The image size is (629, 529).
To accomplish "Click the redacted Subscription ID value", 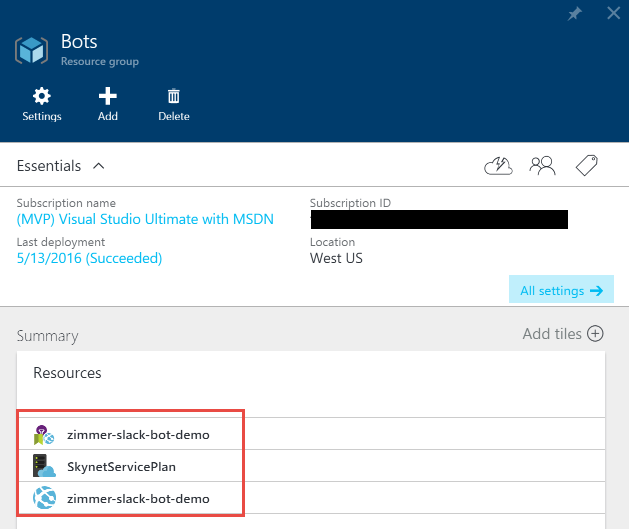I will [x=438, y=219].
